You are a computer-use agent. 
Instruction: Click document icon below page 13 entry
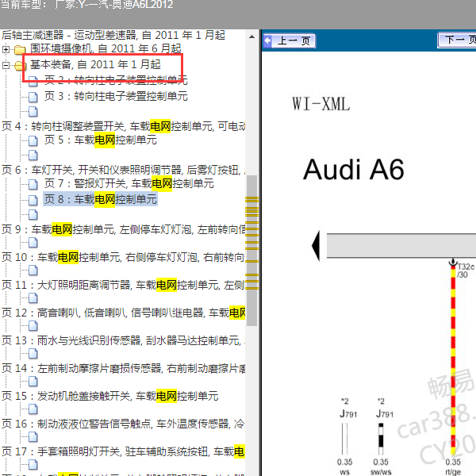[x=33, y=354]
